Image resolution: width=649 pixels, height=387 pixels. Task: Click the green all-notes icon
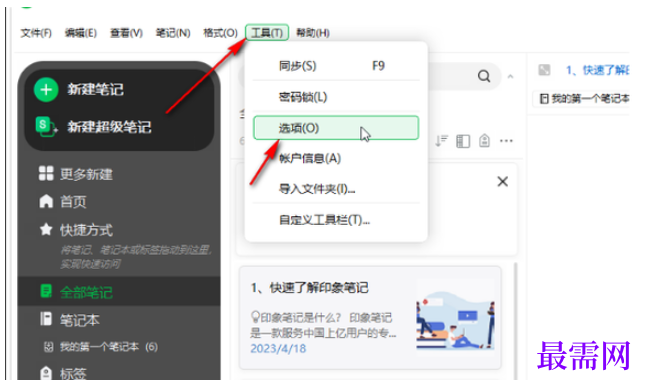tap(46, 291)
